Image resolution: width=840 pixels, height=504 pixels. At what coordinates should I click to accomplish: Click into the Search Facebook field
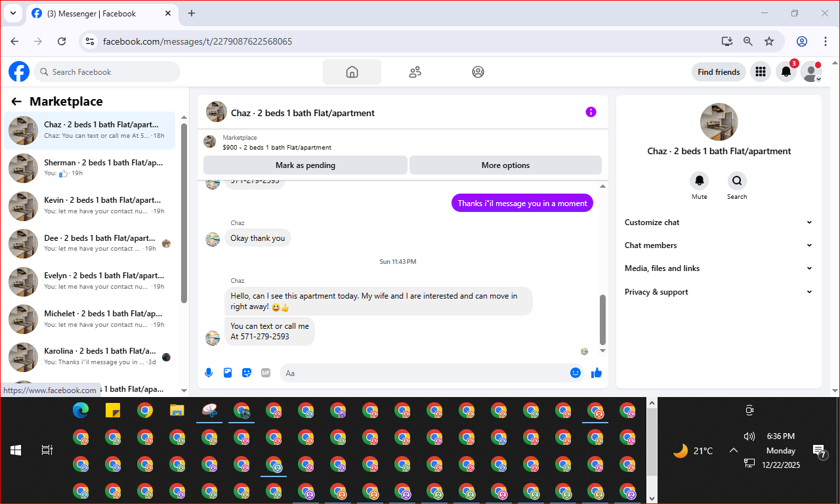[107, 72]
